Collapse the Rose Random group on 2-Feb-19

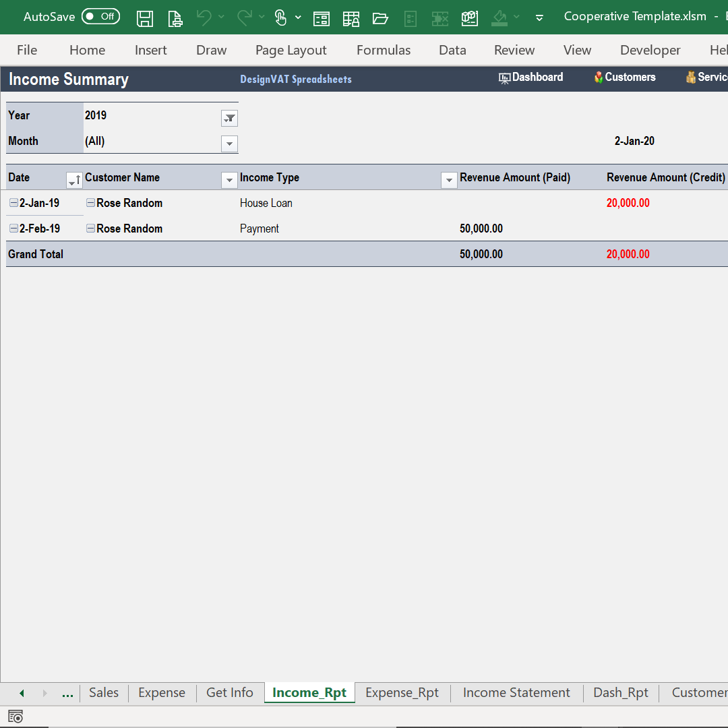pyautogui.click(x=90, y=229)
